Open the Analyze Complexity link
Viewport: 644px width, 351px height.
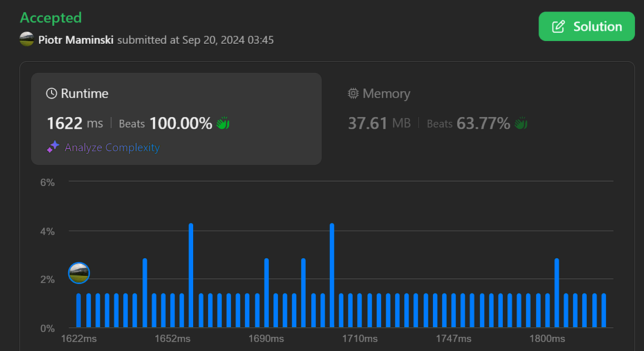click(x=112, y=147)
